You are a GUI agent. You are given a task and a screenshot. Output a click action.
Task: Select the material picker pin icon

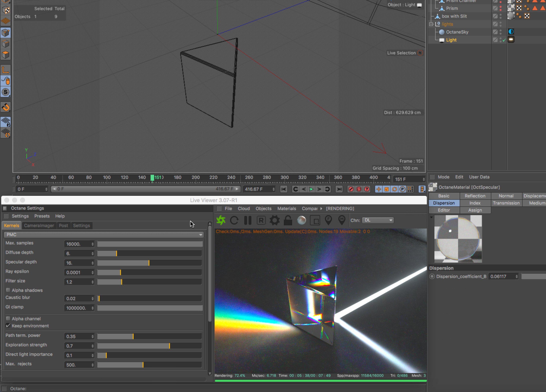(x=342, y=220)
